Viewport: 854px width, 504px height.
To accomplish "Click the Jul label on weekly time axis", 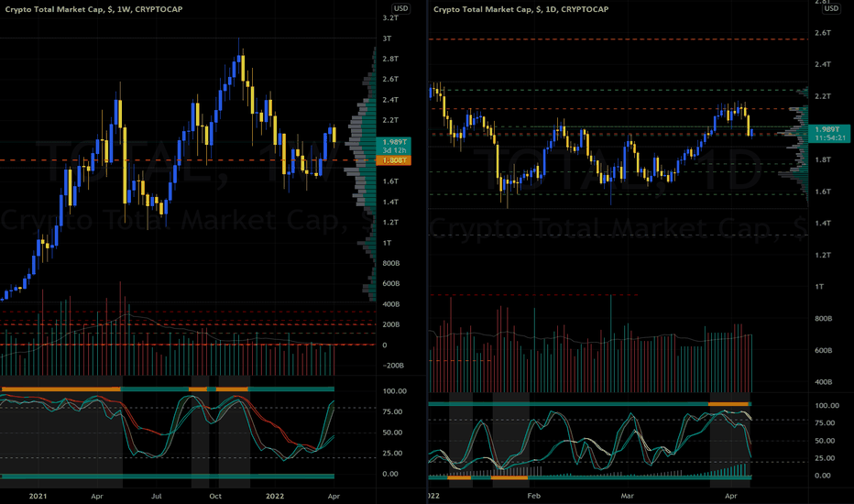I will pyautogui.click(x=157, y=496).
